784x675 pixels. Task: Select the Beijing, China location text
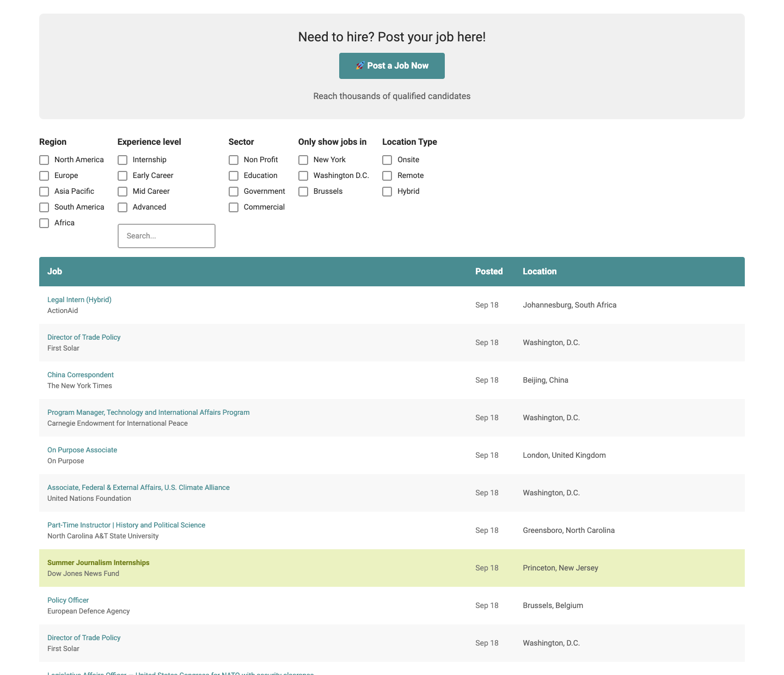(x=546, y=381)
